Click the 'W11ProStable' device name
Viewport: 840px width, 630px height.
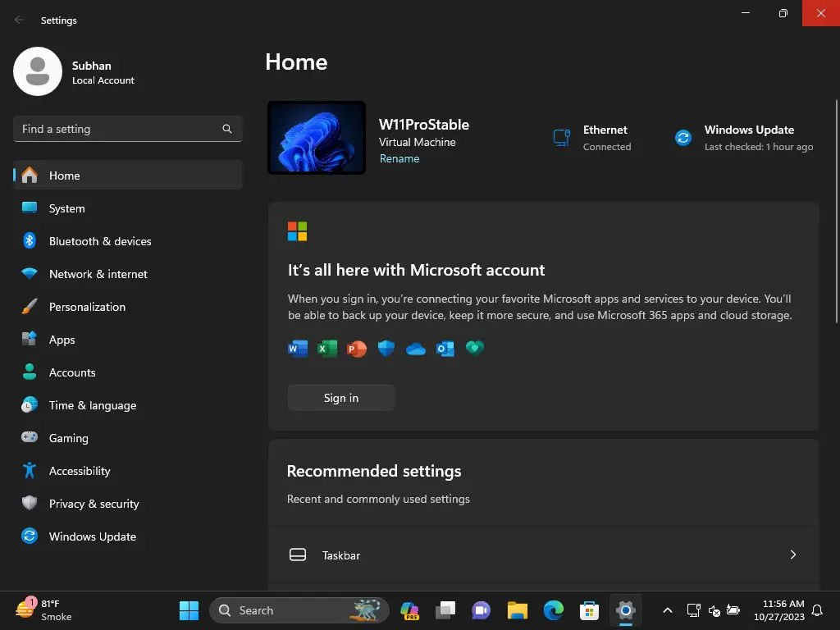(x=424, y=125)
